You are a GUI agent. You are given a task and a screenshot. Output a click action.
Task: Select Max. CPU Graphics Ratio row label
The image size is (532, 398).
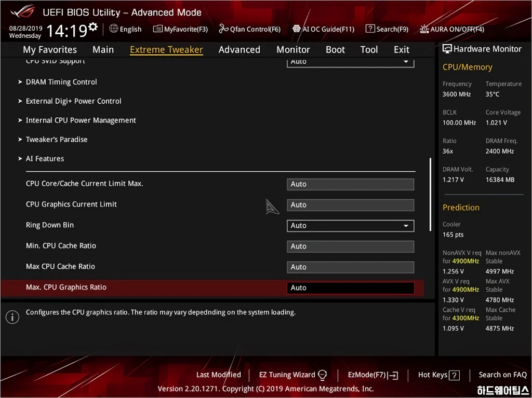click(x=66, y=287)
